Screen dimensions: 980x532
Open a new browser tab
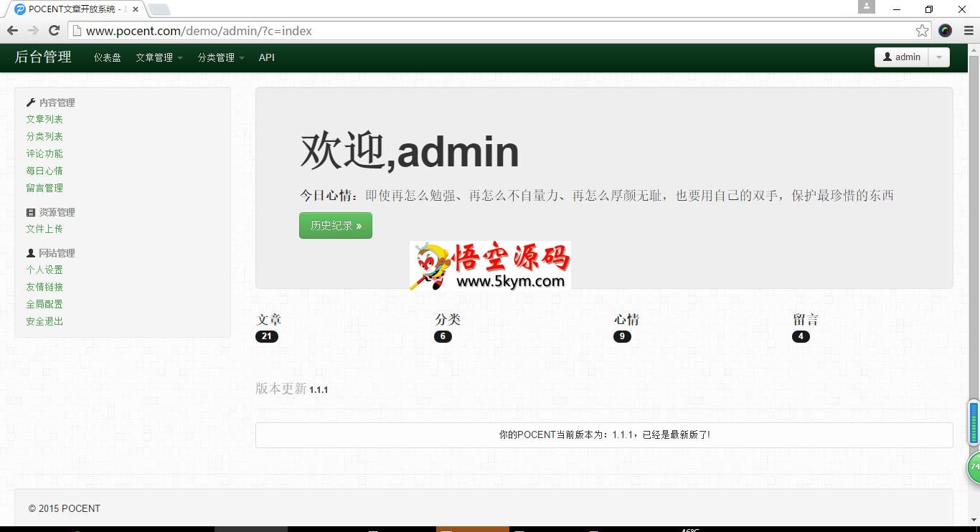tap(159, 9)
